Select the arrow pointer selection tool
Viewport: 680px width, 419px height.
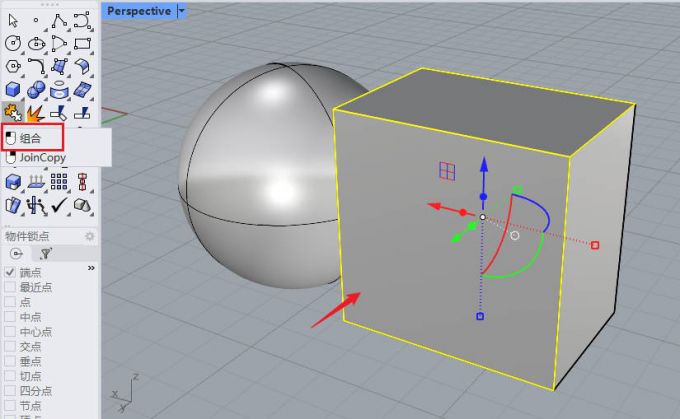tap(13, 20)
